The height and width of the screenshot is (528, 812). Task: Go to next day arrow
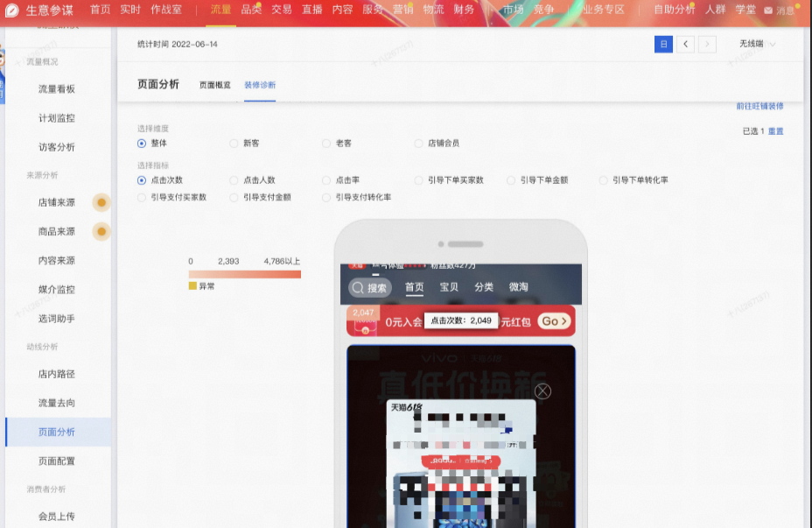(x=707, y=44)
